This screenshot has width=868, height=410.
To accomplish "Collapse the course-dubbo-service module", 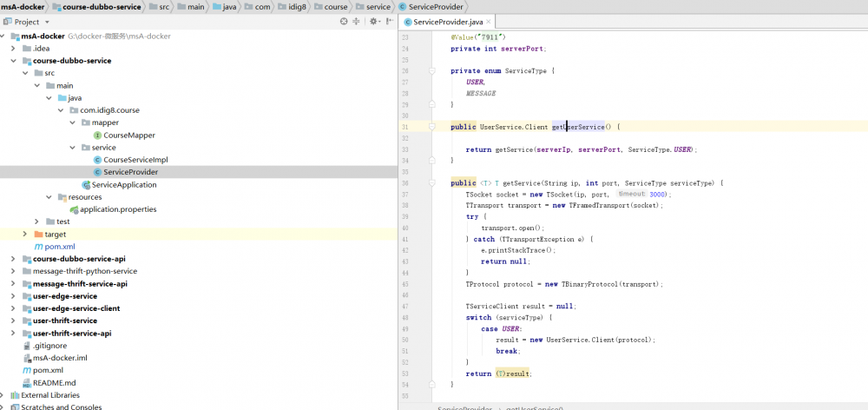I will [x=14, y=61].
